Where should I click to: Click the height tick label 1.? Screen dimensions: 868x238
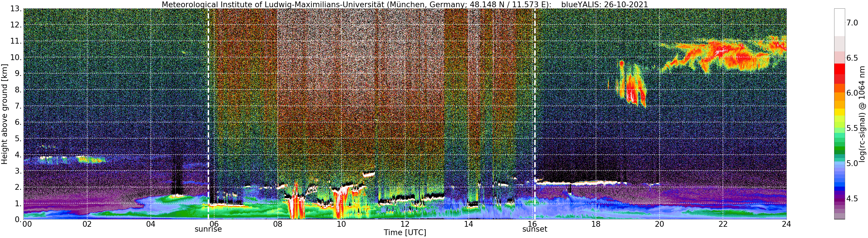18,203
